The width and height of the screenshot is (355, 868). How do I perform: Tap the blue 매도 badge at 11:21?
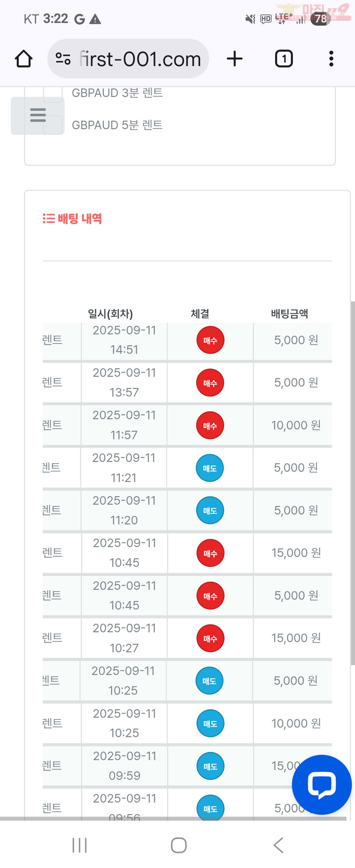[210, 468]
